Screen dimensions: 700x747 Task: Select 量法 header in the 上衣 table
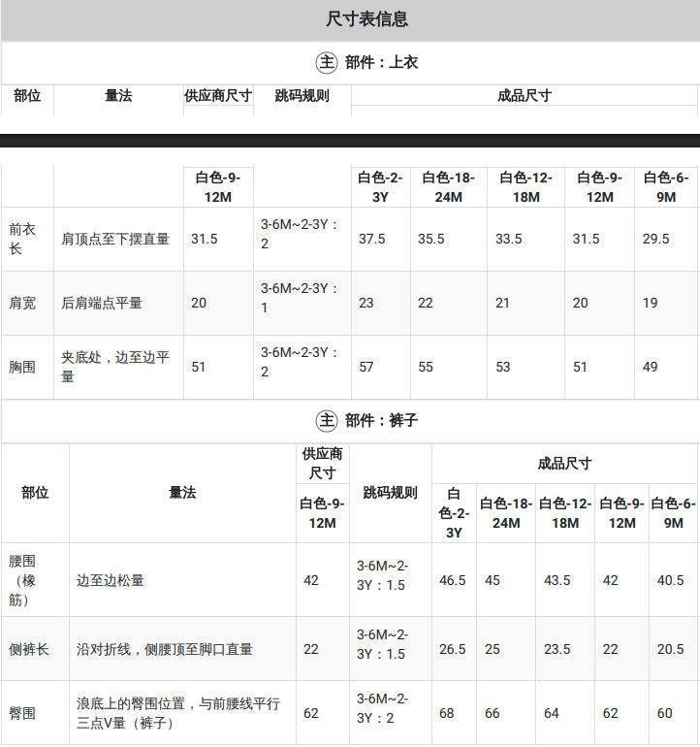point(118,96)
